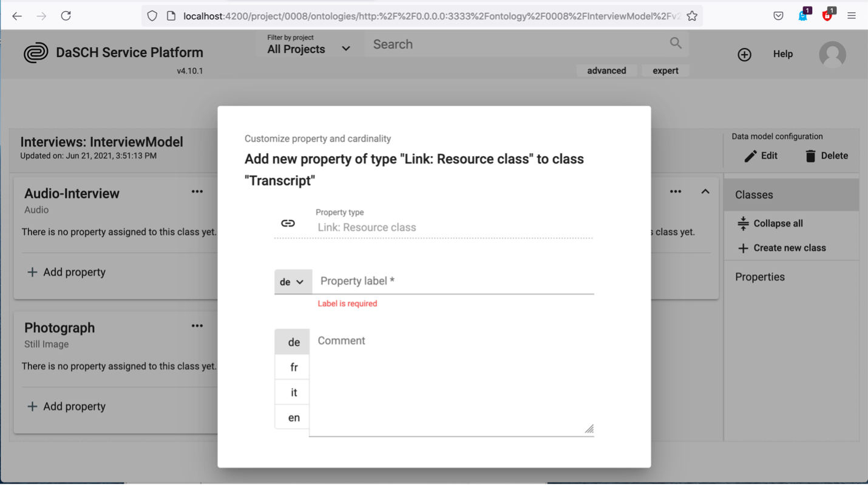Open the Help page
The height and width of the screenshot is (486, 868).
coord(782,54)
